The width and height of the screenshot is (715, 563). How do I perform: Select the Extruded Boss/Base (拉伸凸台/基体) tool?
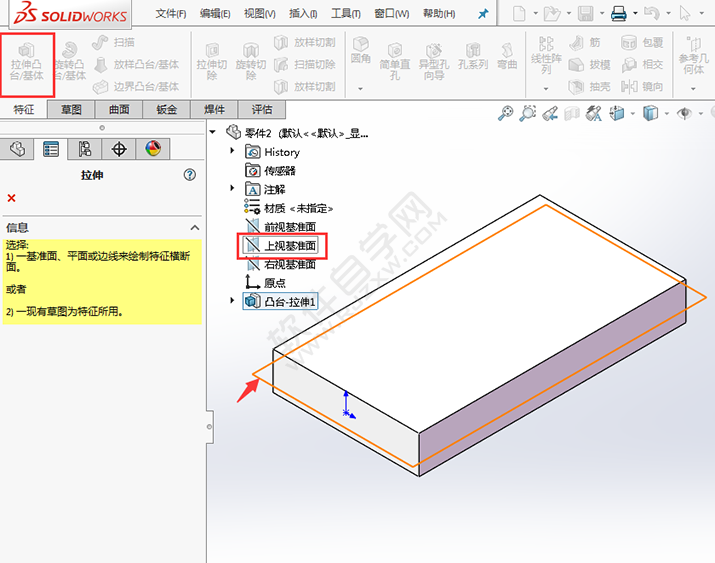26,62
